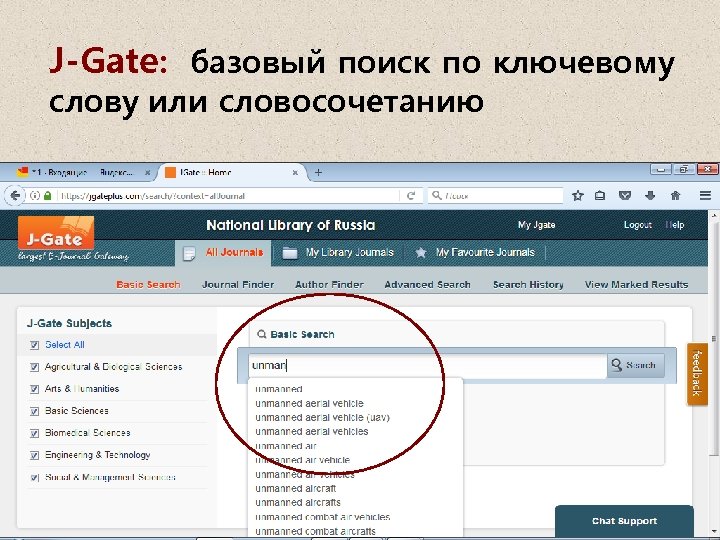Open View Marked Results

coord(636,284)
